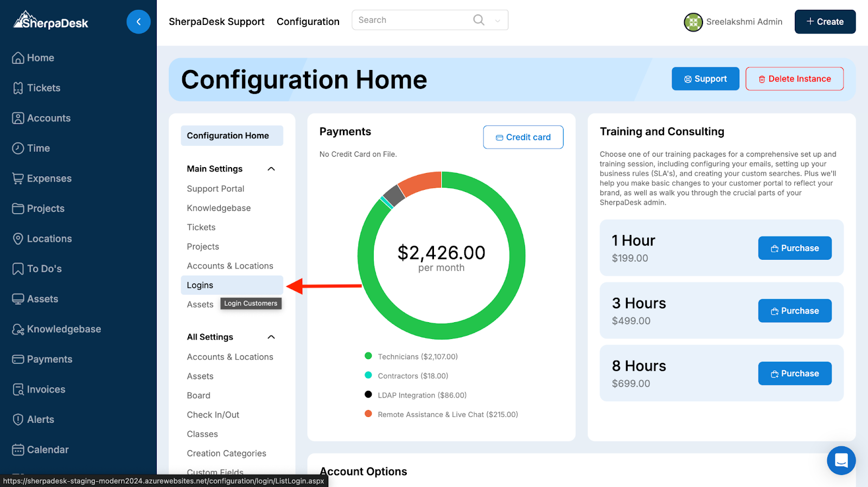Screen dimensions: 868x487
Task: Open the search options dropdown arrow
Action: tap(497, 21)
